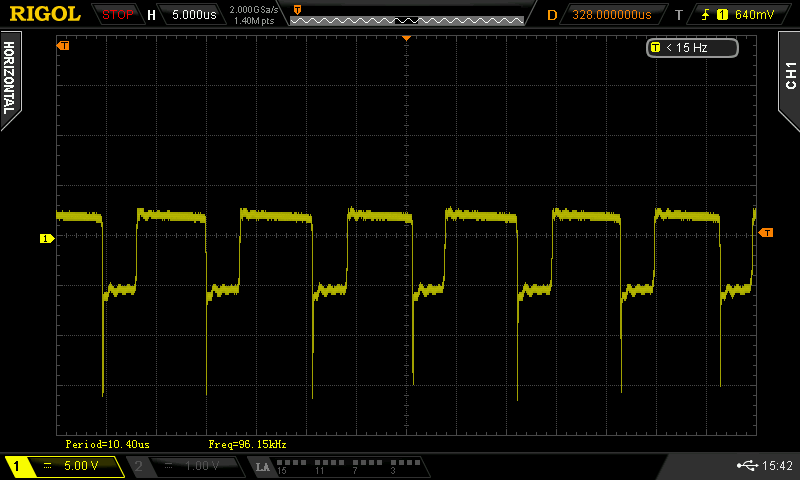
Task: Select the 640mV trigger level value
Action: pos(753,15)
